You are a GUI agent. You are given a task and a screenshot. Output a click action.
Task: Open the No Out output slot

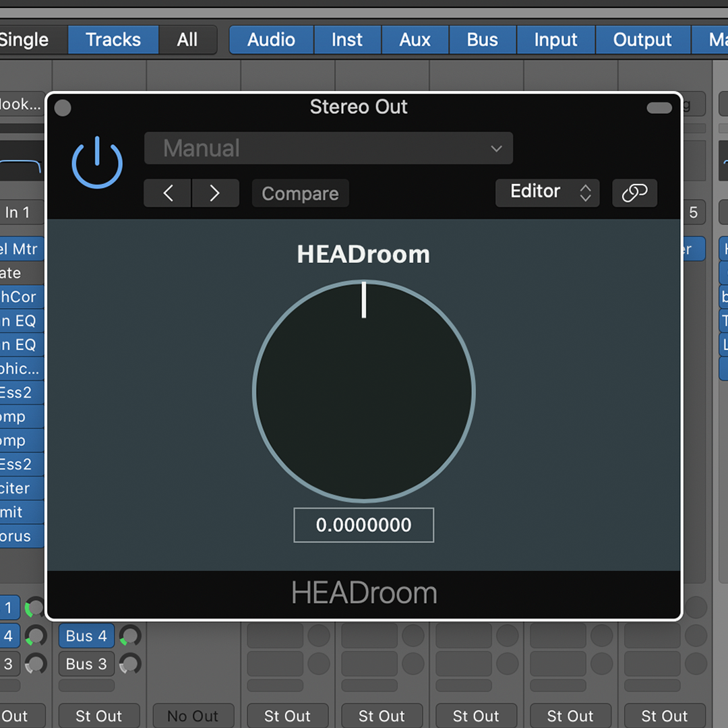pos(193,716)
